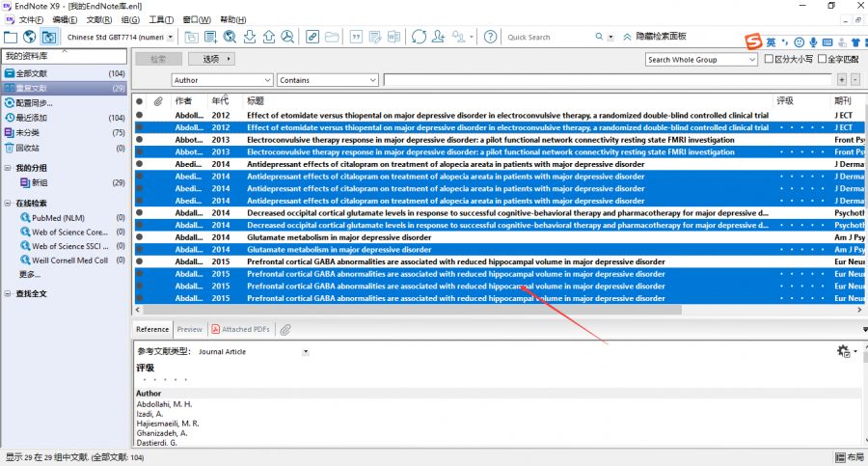868x466 pixels.
Task: Open the Online Search globe-magnifier icon
Action: tap(230, 37)
